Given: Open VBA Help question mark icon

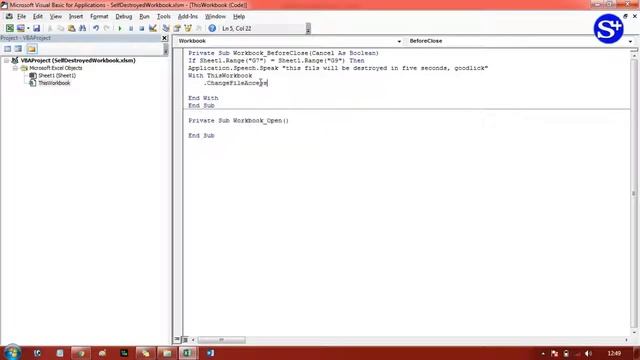Looking at the screenshot, I should (x=212, y=28).
